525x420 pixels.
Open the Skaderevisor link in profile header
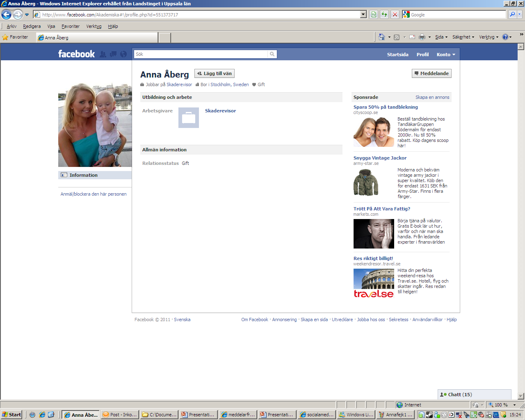tap(179, 84)
